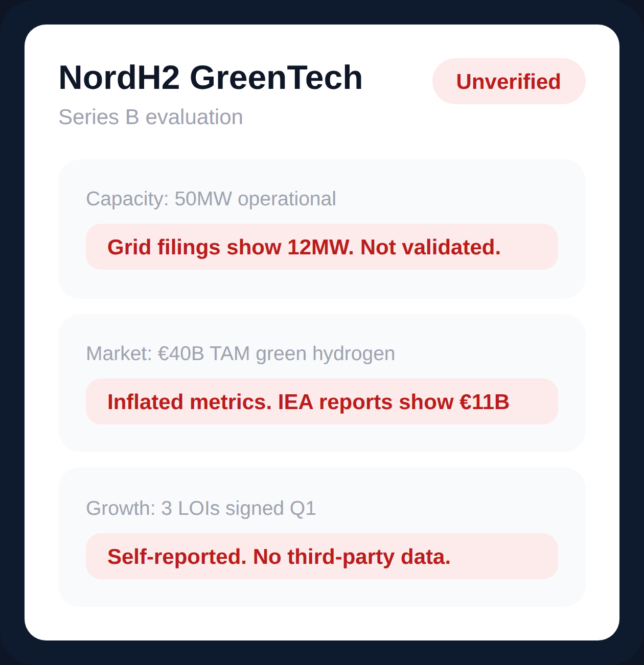Open the Market claim card
The width and height of the screenshot is (644, 665).
322,383
